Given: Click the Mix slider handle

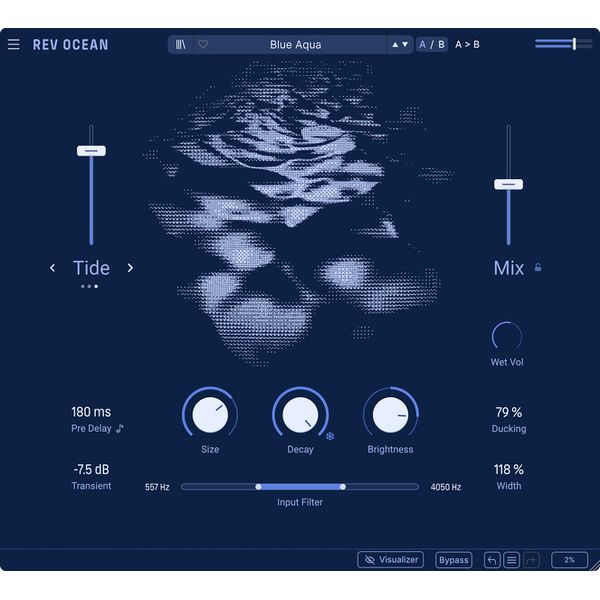Looking at the screenshot, I should click(509, 184).
